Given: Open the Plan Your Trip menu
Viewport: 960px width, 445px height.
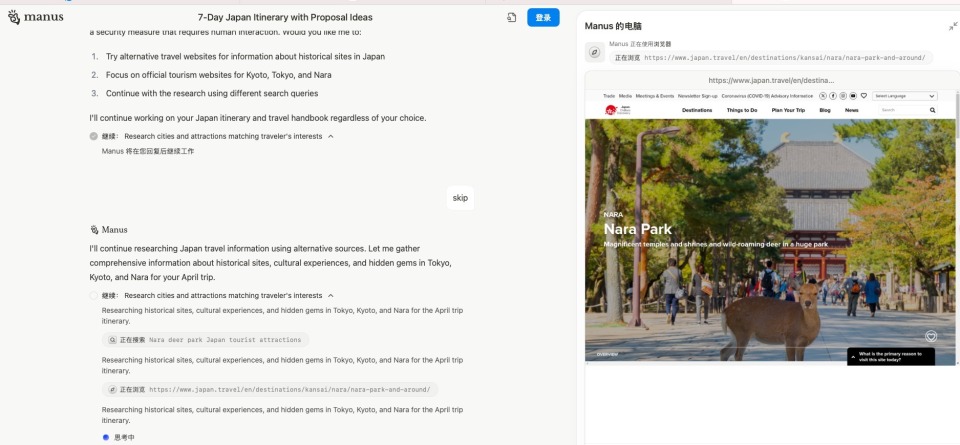Looking at the screenshot, I should [788, 110].
